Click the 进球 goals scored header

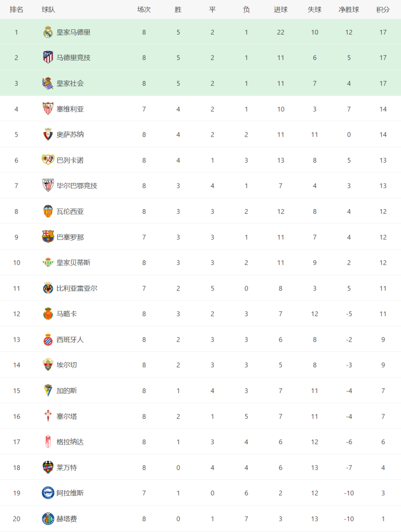click(281, 10)
